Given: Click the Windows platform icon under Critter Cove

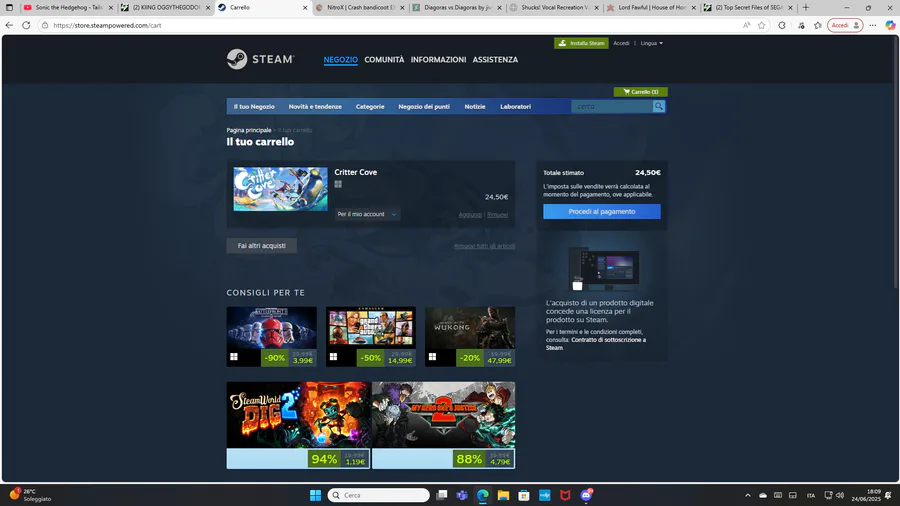Looking at the screenshot, I should (338, 184).
